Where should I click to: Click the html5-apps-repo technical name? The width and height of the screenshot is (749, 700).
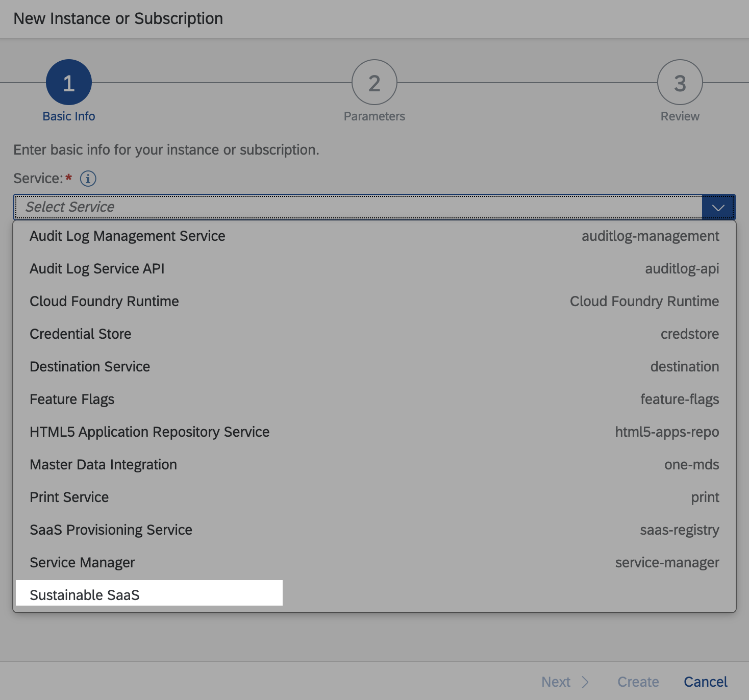667,432
